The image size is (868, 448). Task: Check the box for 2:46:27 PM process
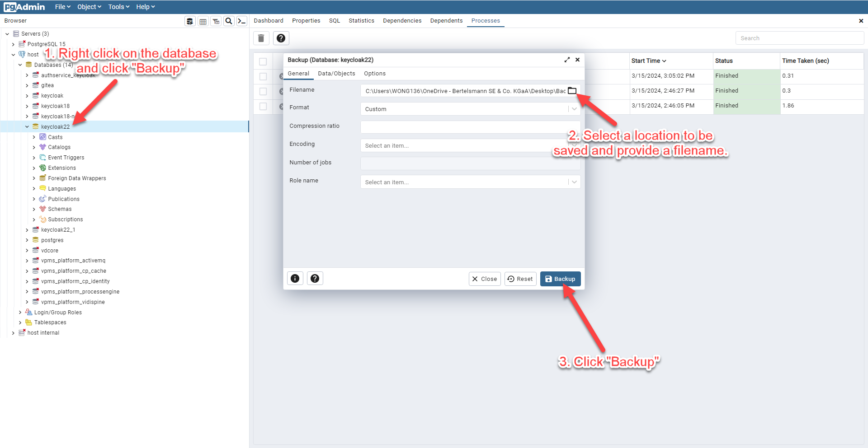click(263, 91)
